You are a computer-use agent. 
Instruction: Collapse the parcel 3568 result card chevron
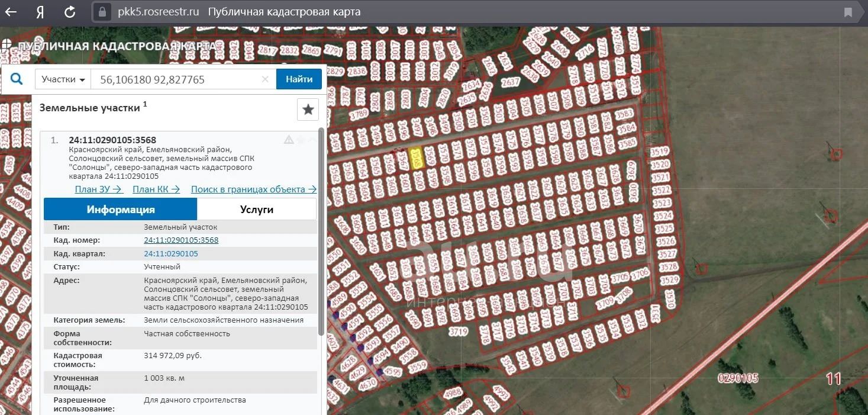tap(313, 140)
